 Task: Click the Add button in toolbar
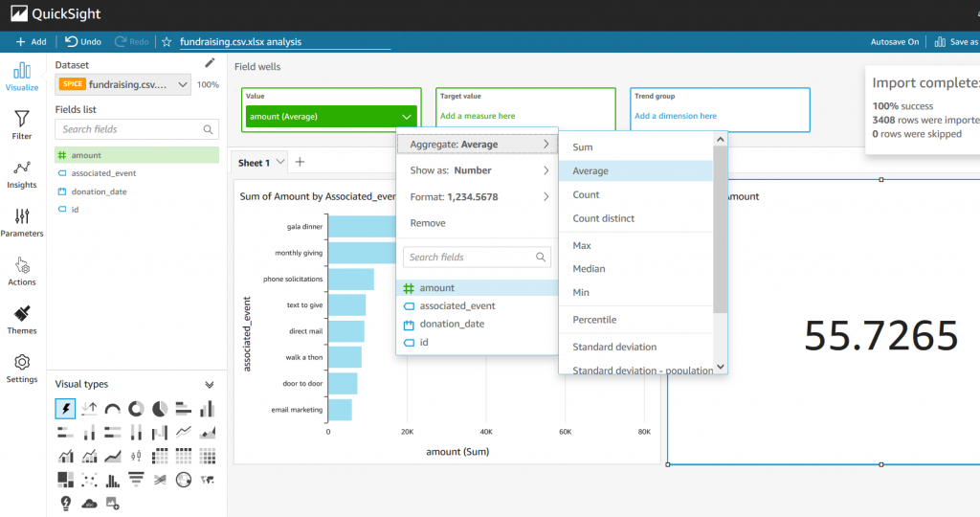pyautogui.click(x=31, y=42)
